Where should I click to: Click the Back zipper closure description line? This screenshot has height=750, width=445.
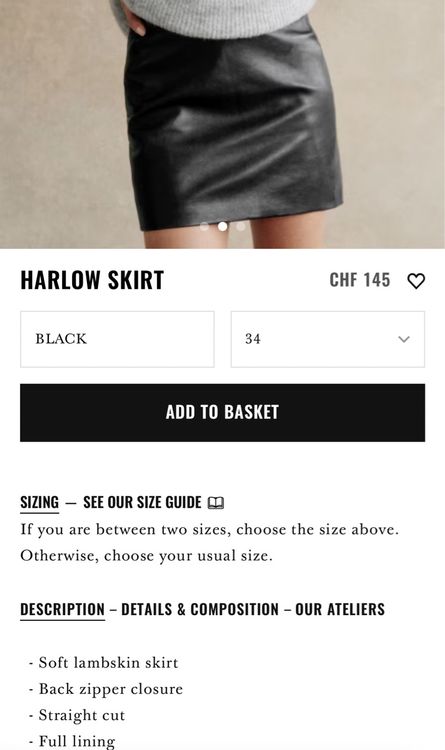106,689
